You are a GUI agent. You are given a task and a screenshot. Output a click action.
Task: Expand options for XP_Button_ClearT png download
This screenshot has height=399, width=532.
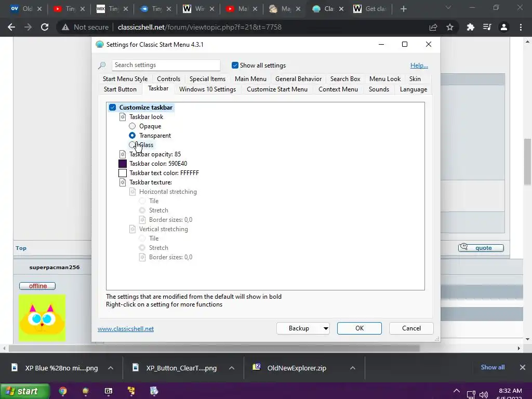tap(232, 368)
